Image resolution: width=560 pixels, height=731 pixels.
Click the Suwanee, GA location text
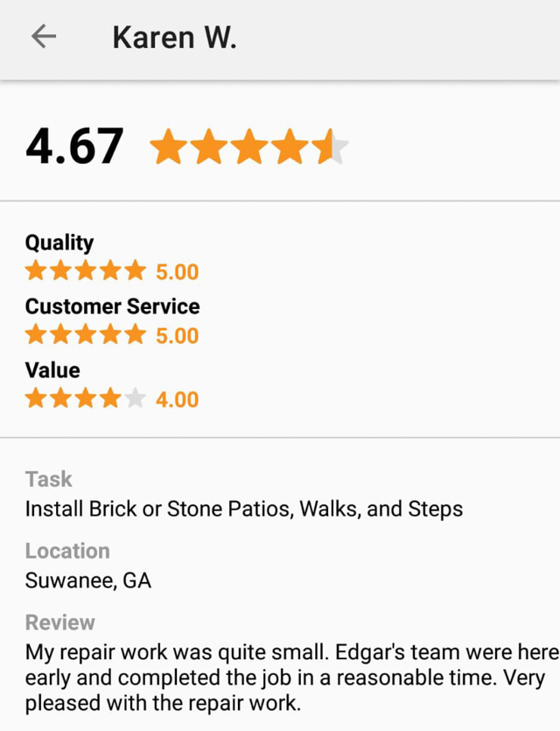[x=88, y=581]
